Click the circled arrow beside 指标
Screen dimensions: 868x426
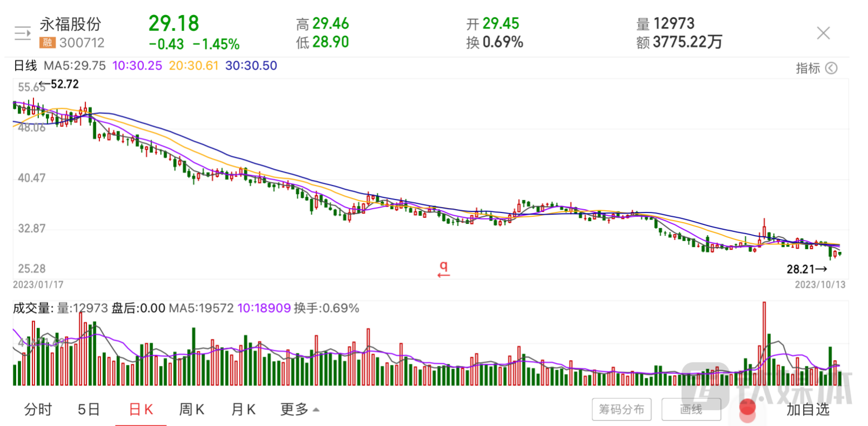tap(831, 68)
